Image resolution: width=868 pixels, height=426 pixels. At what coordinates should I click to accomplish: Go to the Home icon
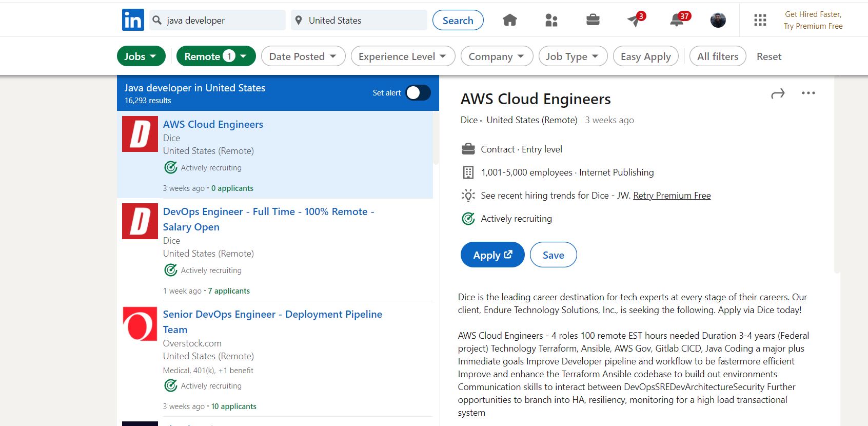coord(509,20)
